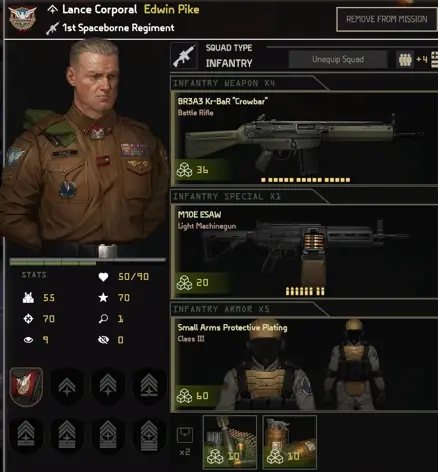Click the Remove From Mission button
Viewport: 438px width, 472px height.
click(x=387, y=19)
